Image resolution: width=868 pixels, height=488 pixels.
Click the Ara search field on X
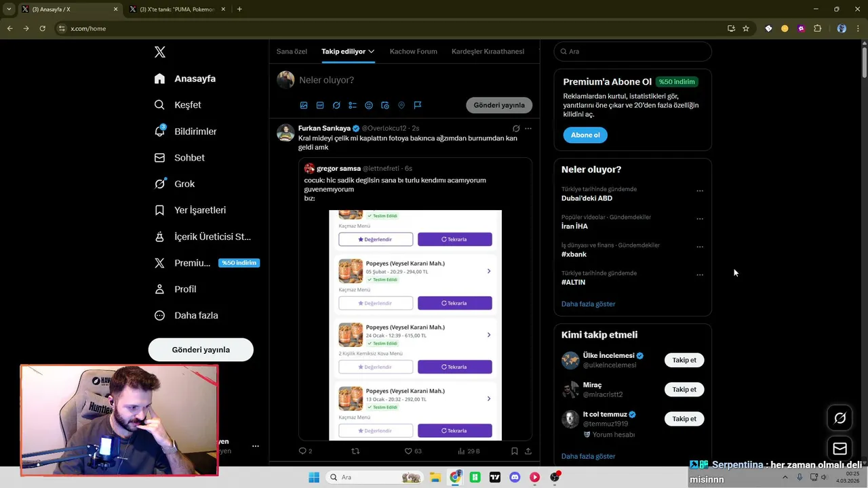(633, 52)
